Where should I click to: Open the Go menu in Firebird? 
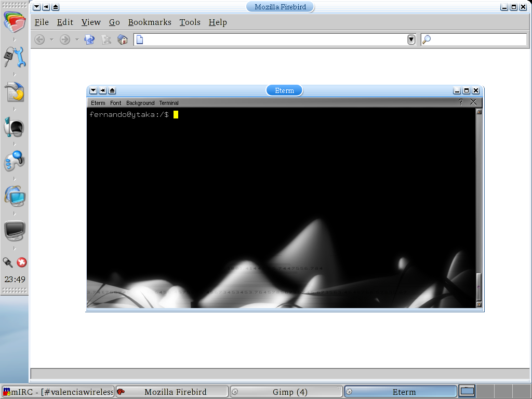[114, 22]
